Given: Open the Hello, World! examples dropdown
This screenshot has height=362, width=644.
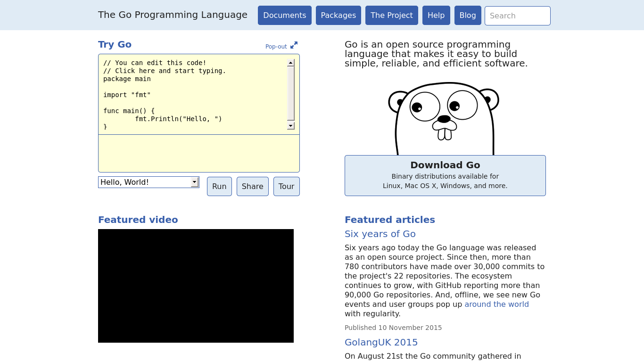Looking at the screenshot, I should 149,182.
